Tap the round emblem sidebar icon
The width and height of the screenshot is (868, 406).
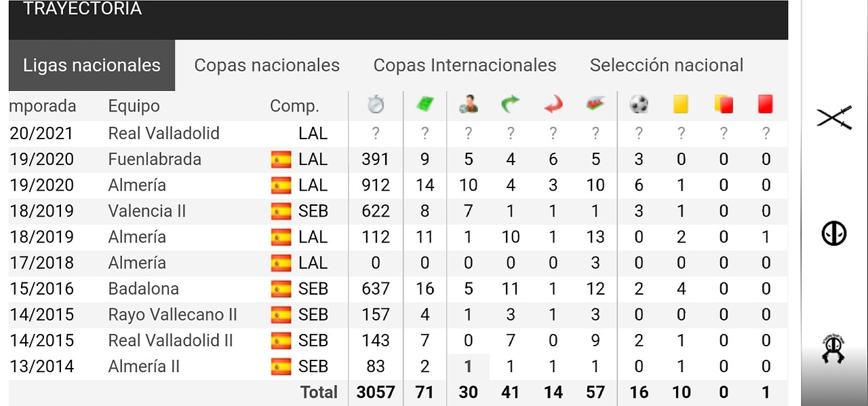tap(834, 234)
